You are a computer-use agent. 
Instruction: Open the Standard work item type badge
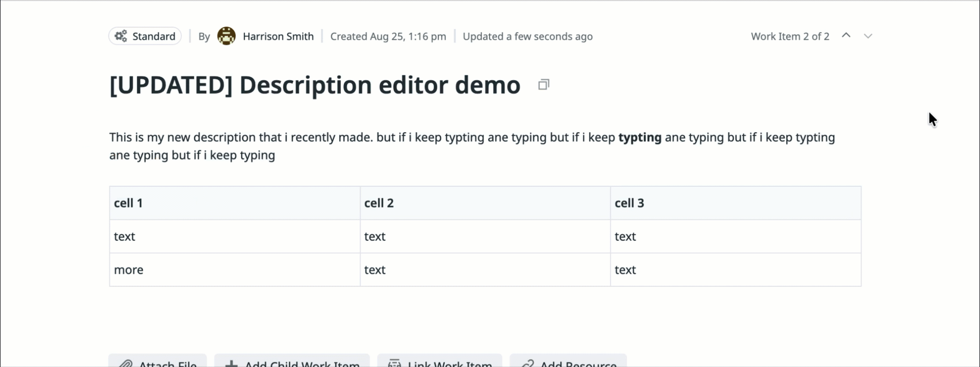tap(145, 36)
